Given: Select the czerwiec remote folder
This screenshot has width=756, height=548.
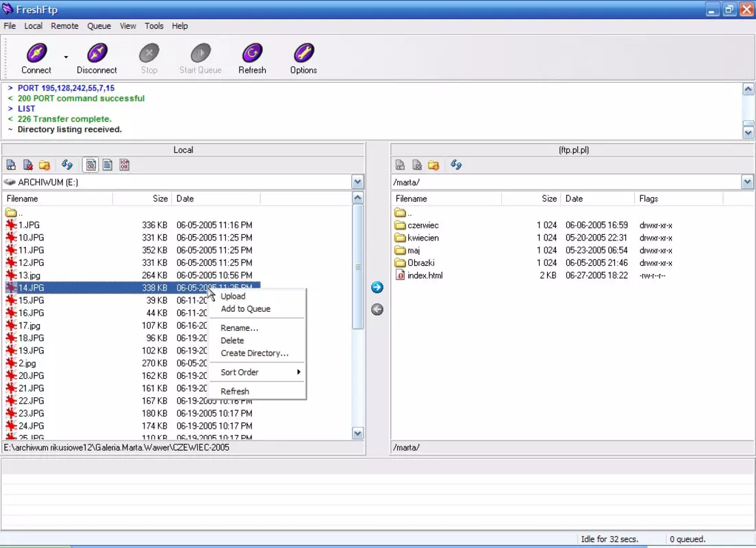Looking at the screenshot, I should coord(416,225).
